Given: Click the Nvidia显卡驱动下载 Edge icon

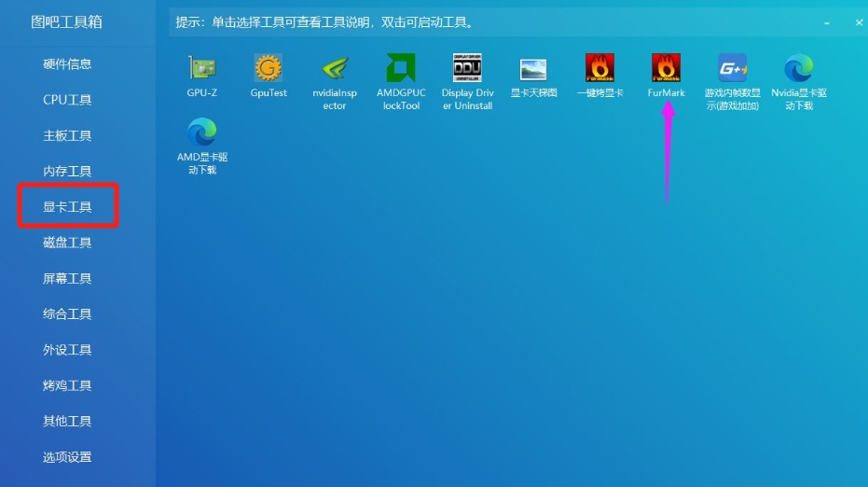Looking at the screenshot, I should coord(798,69).
